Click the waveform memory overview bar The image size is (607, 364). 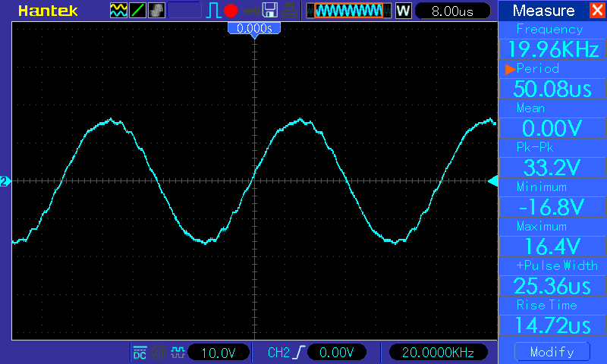coord(348,11)
